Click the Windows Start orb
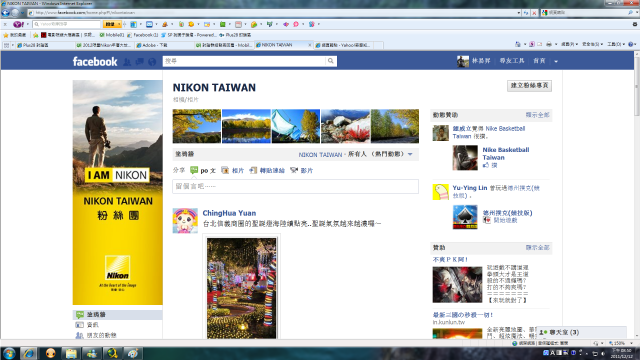Viewport: 640px width, 360px height. click(x=9, y=353)
